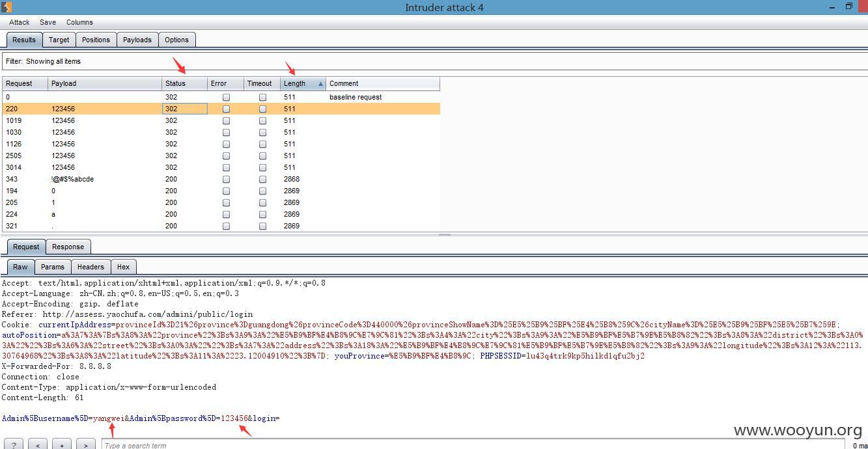Sort by the Comment column header
Screen dimensions: 868x449
[383, 83]
